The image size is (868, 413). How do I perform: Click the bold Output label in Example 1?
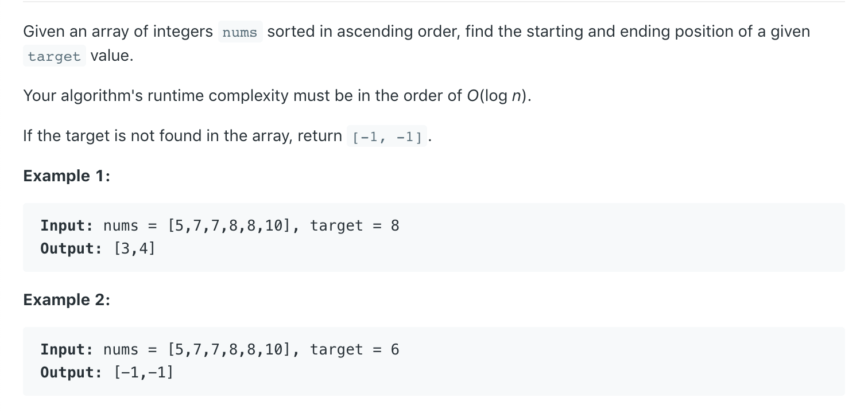point(71,248)
